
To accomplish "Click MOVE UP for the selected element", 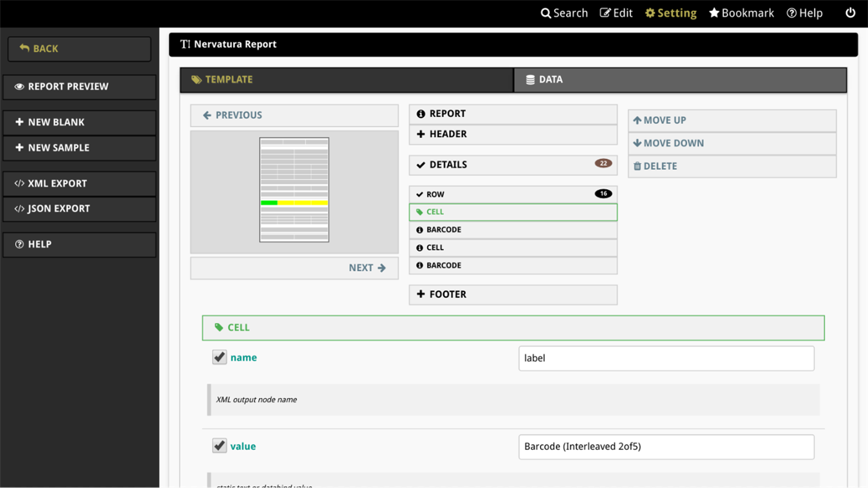I will coord(732,120).
